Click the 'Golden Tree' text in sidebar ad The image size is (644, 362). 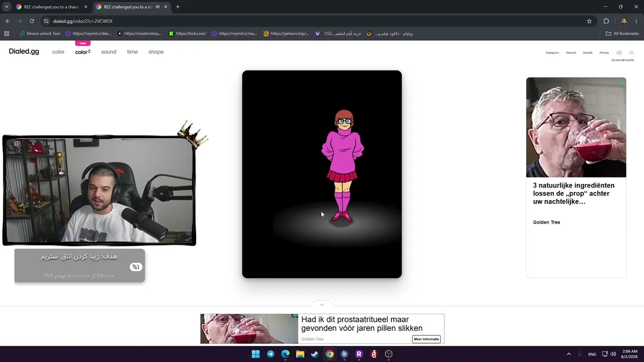point(546,222)
